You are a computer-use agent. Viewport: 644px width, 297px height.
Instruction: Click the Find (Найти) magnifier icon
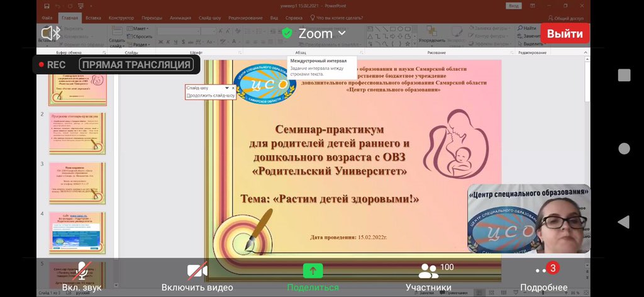[x=520, y=28]
